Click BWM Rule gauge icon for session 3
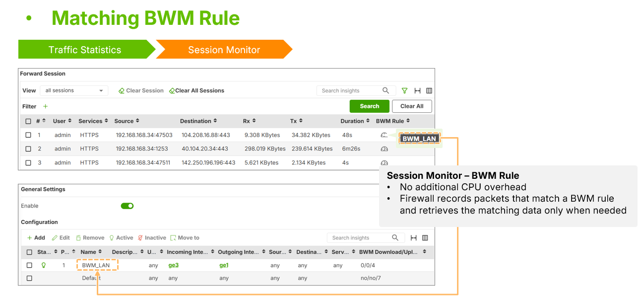The image size is (644, 304). point(384,163)
